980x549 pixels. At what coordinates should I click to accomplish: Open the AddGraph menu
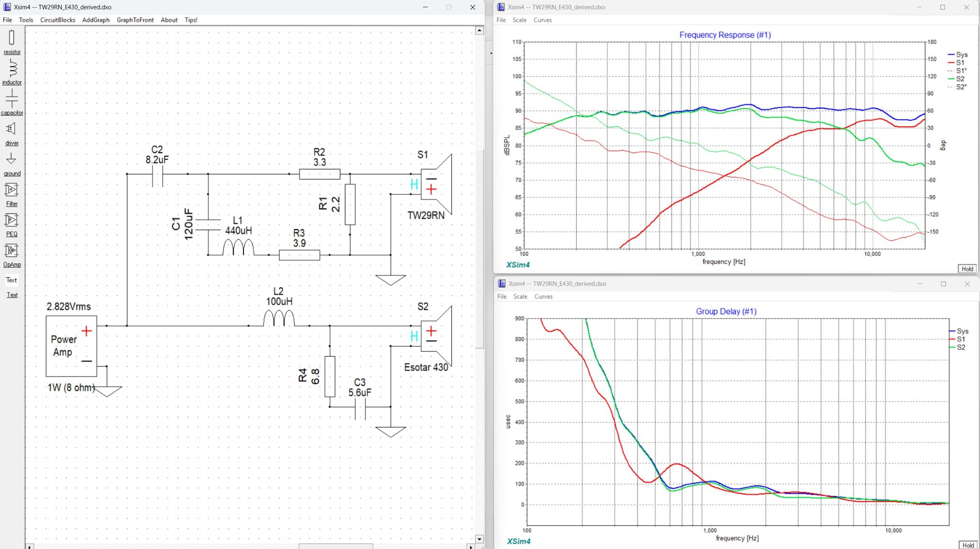(x=96, y=20)
